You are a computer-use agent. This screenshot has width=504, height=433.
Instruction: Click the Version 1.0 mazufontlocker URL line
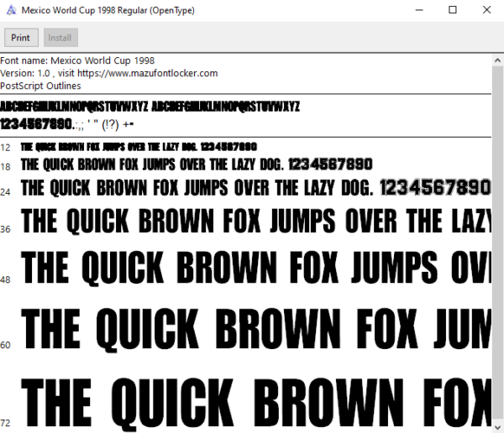109,73
